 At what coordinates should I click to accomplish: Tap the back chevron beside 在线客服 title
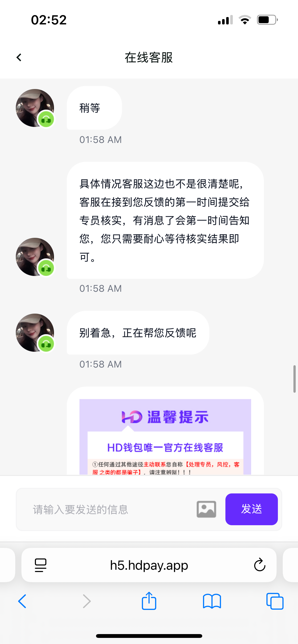click(19, 57)
